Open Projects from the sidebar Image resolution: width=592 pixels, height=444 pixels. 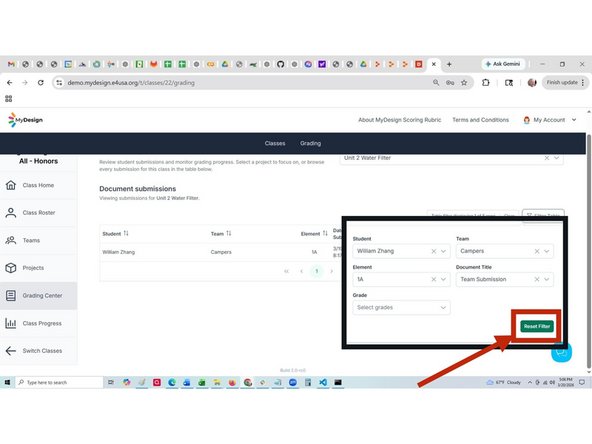(38, 268)
